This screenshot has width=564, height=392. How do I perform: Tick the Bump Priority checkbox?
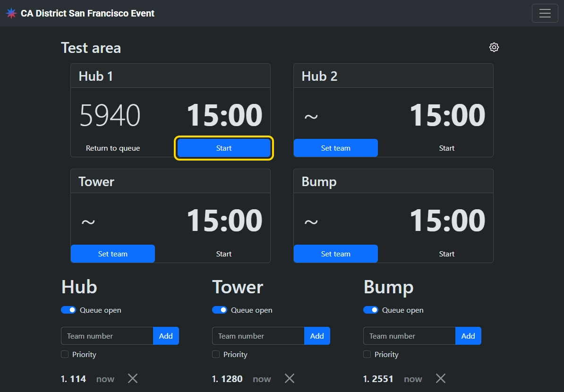(367, 354)
